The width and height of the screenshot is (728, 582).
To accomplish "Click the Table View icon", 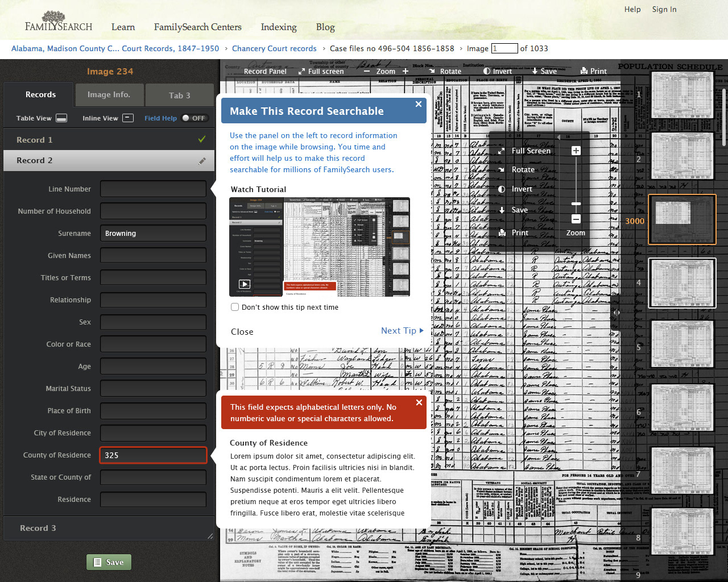I will [61, 118].
